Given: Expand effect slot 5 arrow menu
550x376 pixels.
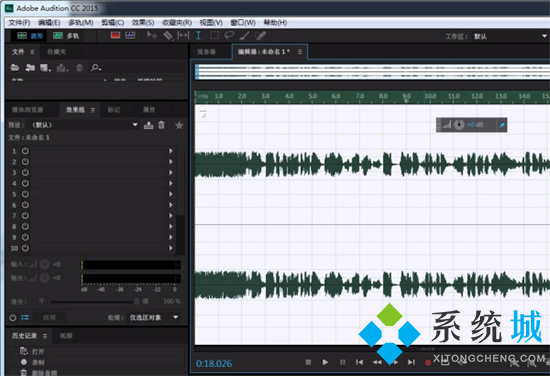Looking at the screenshot, I should [171, 194].
